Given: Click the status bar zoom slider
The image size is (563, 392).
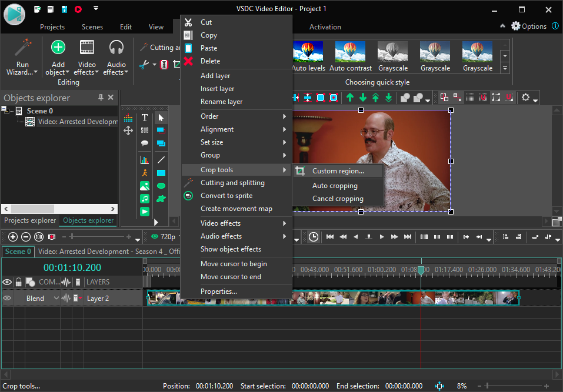Looking at the screenshot, I should (513, 386).
